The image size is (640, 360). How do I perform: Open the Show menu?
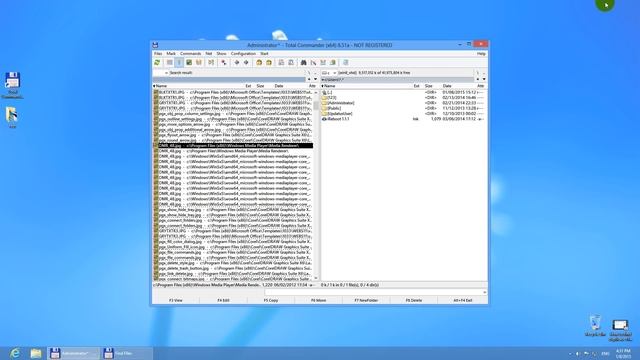221,53
